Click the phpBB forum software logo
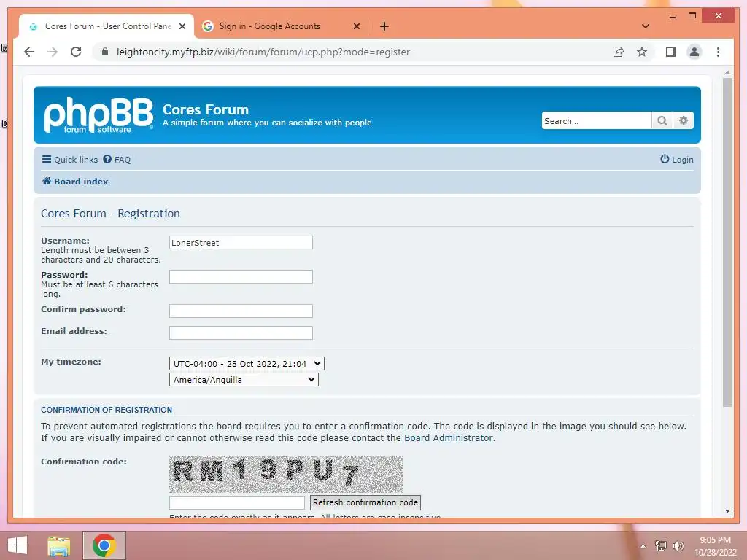The width and height of the screenshot is (747, 560). (x=98, y=114)
